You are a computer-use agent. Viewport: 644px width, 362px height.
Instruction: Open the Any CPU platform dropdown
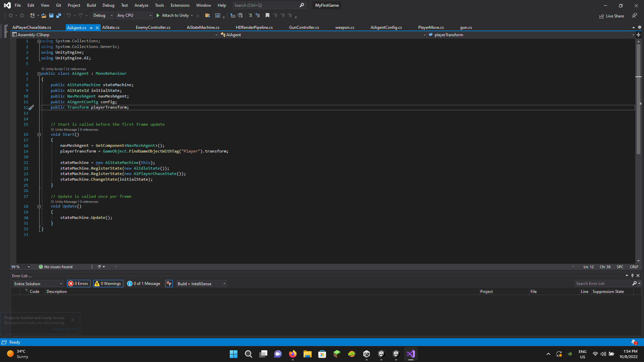coord(134,15)
